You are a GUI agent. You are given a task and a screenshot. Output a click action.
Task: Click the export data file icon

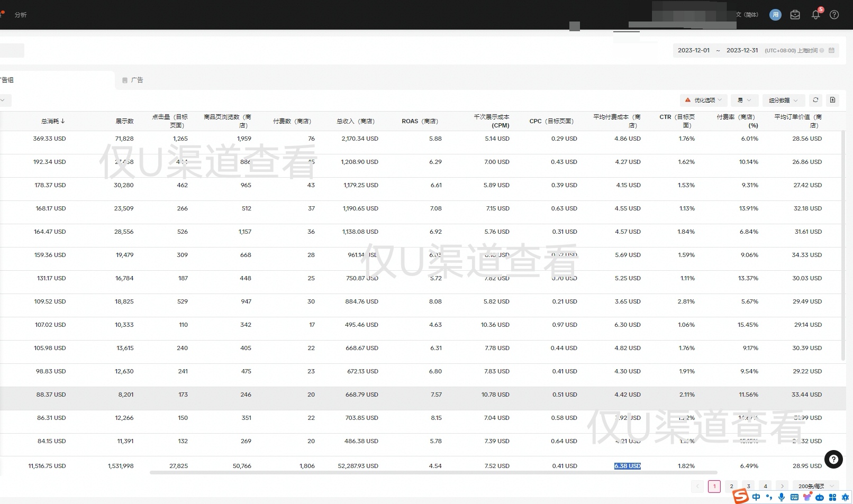tap(832, 100)
